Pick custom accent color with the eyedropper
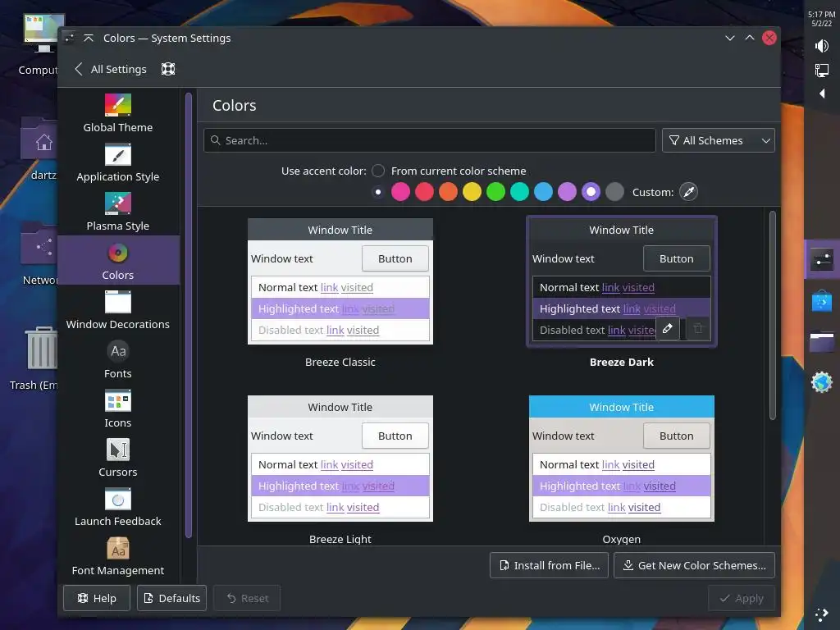840x630 pixels. tap(688, 192)
